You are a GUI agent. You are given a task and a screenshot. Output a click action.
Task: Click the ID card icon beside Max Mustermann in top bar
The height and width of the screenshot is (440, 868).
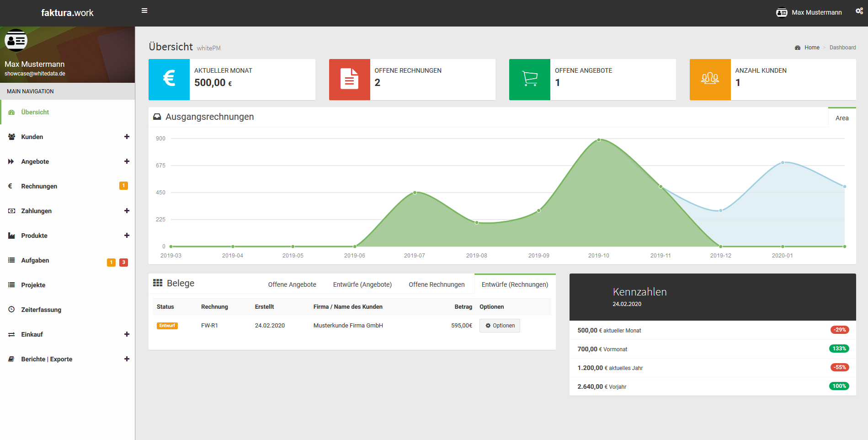pos(782,12)
